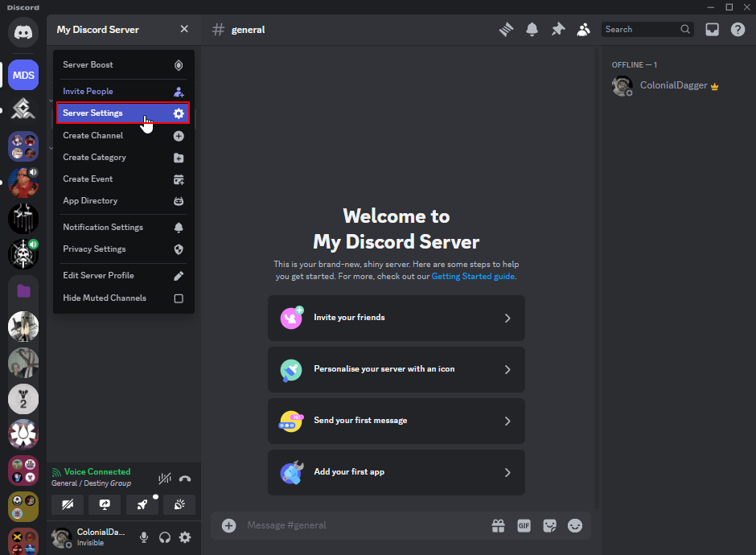Viewport: 756px width, 555px height.
Task: Open User Settings gear icon
Action: (x=185, y=537)
